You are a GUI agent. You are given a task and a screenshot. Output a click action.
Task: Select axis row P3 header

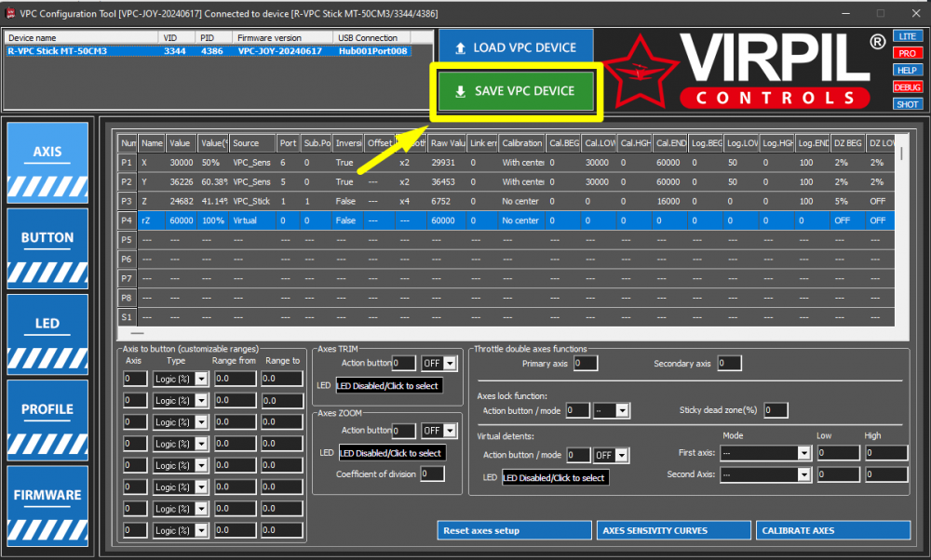(127, 201)
